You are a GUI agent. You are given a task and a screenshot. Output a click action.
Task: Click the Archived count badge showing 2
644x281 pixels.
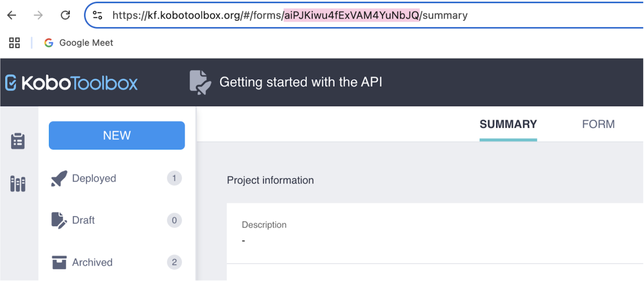point(174,262)
